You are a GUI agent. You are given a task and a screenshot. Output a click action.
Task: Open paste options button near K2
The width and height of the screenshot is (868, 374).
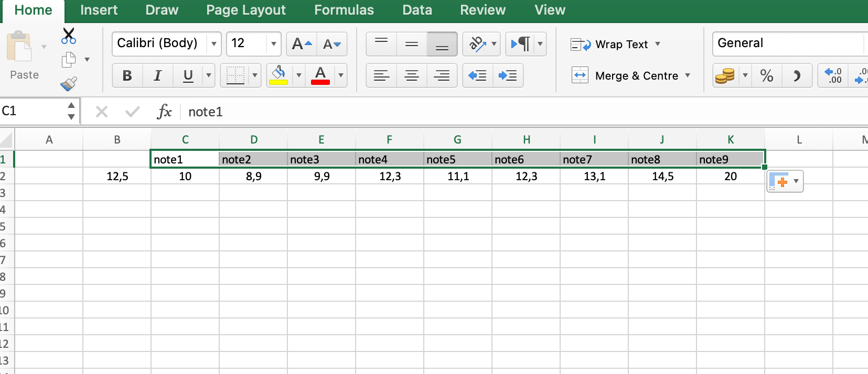[x=785, y=181]
